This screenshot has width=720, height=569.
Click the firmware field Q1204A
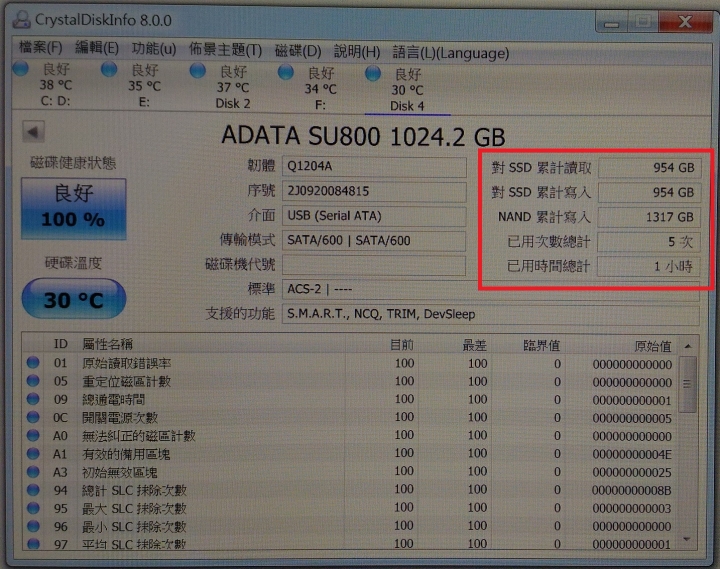pos(374,167)
